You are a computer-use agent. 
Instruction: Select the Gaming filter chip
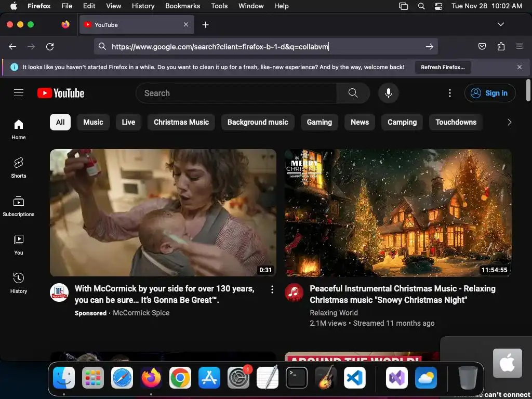point(320,122)
